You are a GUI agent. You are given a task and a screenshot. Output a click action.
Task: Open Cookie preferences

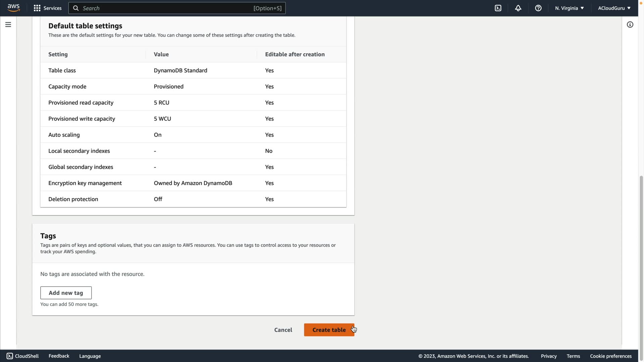[x=610, y=356]
